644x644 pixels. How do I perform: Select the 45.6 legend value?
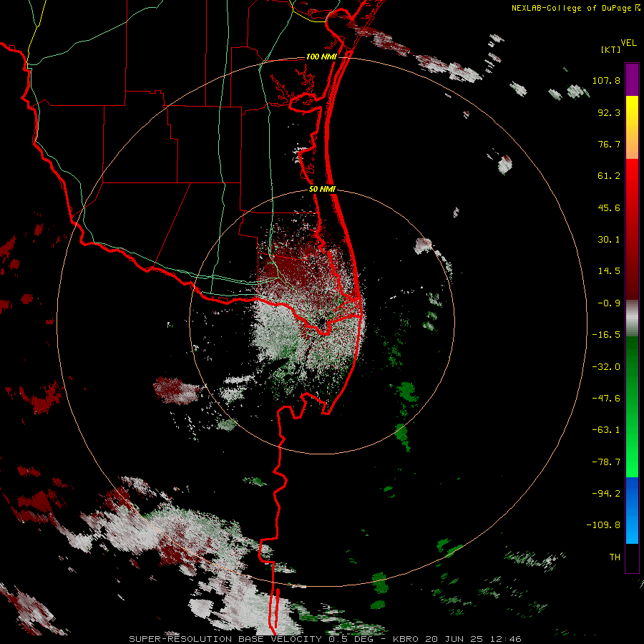[609, 208]
